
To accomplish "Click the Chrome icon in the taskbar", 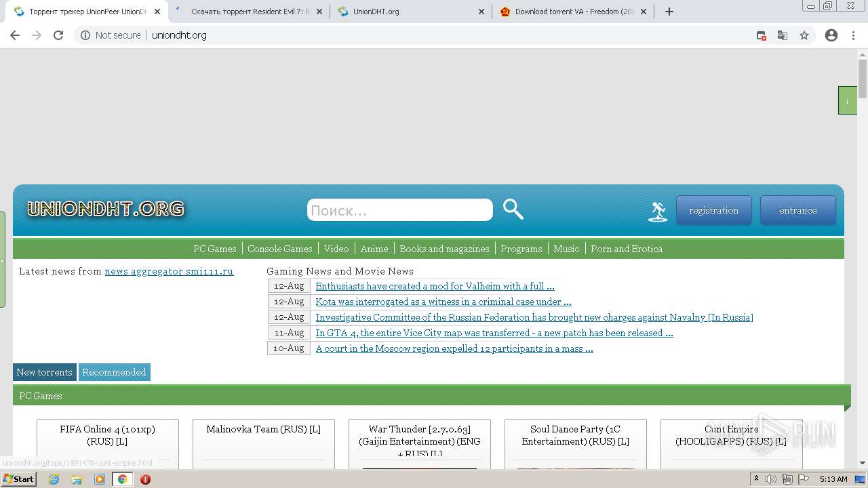I will pos(123,479).
